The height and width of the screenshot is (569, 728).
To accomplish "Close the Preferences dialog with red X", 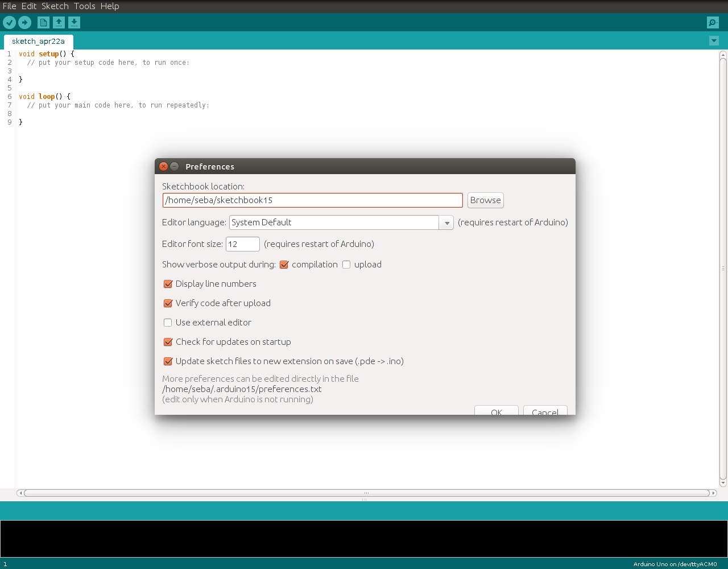I will pyautogui.click(x=164, y=167).
